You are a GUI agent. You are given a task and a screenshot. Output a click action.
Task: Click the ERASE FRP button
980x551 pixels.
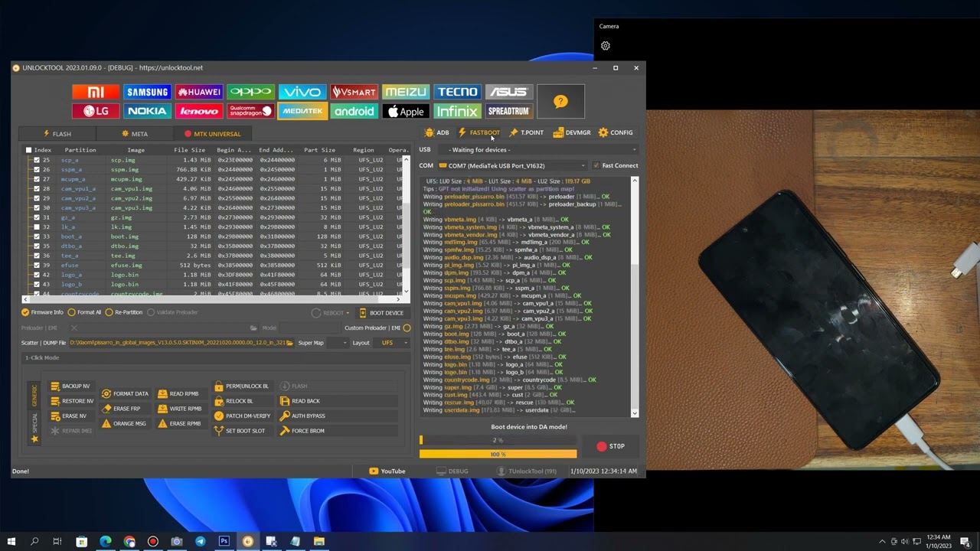click(x=121, y=409)
